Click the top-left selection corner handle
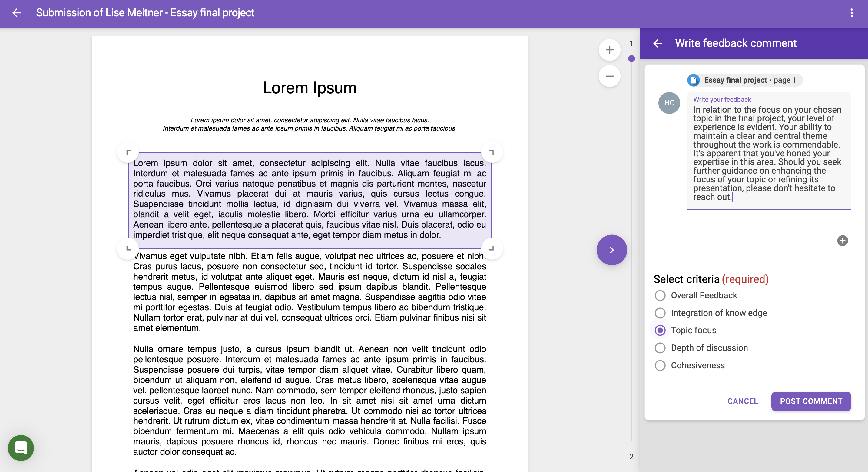The image size is (868, 472). click(128, 152)
